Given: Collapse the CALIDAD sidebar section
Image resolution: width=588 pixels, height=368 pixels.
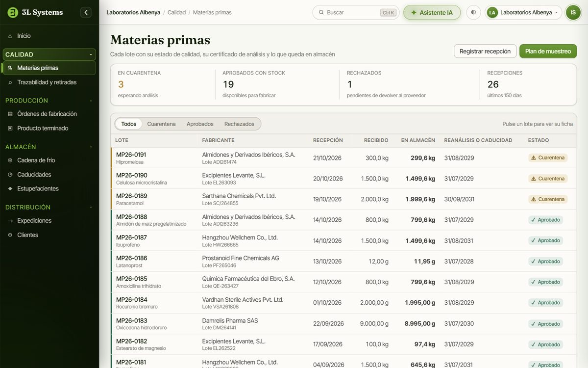Looking at the screenshot, I should click(49, 54).
